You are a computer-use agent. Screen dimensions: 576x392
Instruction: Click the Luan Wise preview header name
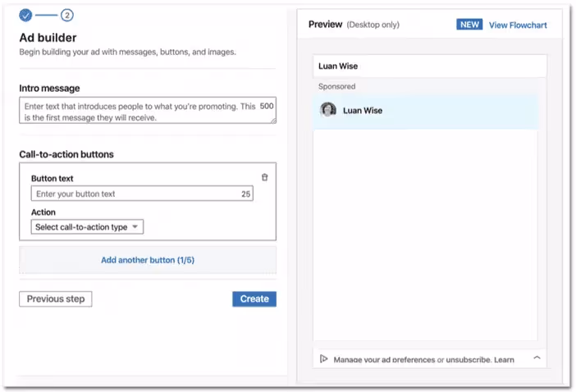point(338,66)
